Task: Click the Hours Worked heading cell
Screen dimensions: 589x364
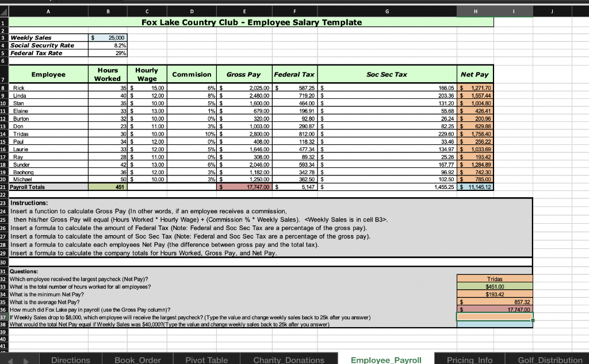Action: pyautogui.click(x=108, y=74)
